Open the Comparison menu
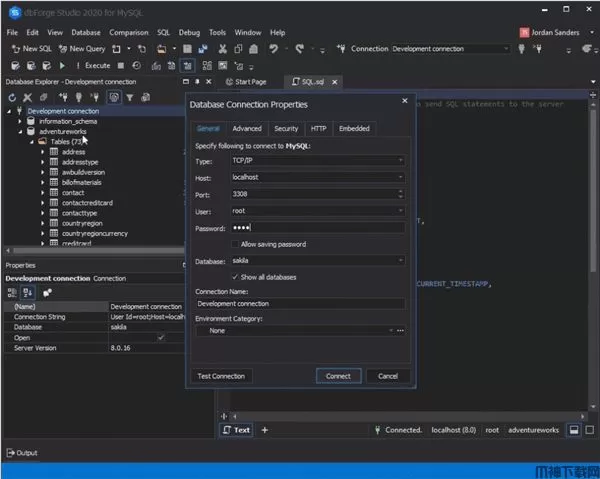Image resolution: width=600 pixels, height=479 pixels. [x=129, y=32]
